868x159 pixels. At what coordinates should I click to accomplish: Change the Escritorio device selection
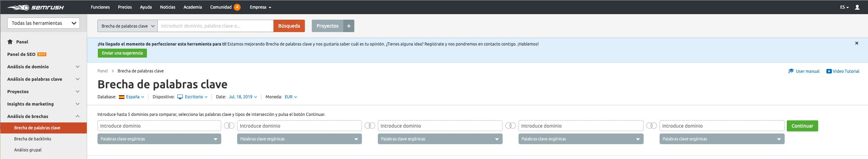coord(196,97)
